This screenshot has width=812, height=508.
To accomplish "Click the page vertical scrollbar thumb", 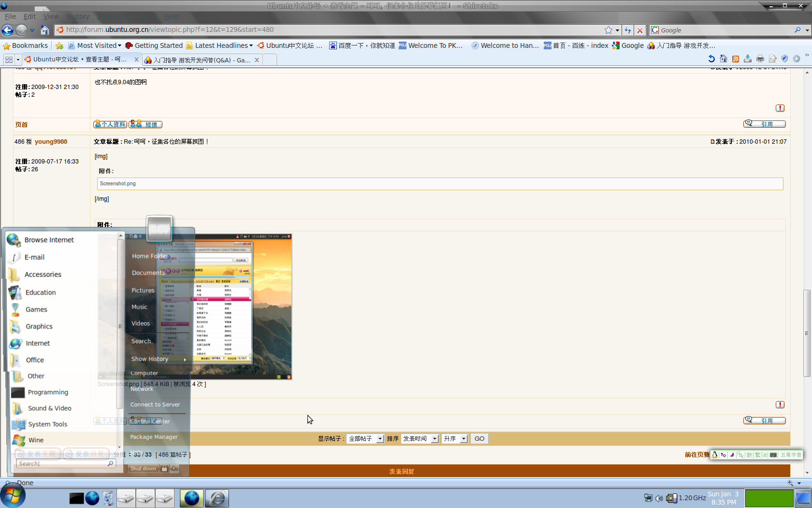I will [x=807, y=333].
